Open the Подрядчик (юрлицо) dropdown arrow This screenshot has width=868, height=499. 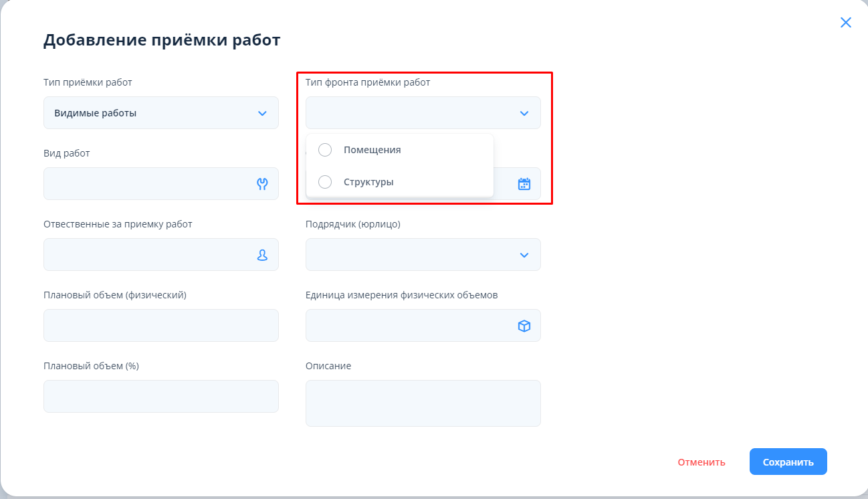(x=524, y=255)
